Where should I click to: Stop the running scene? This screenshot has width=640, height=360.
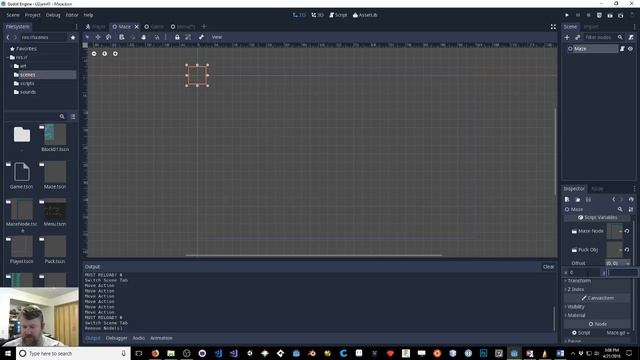(589, 15)
